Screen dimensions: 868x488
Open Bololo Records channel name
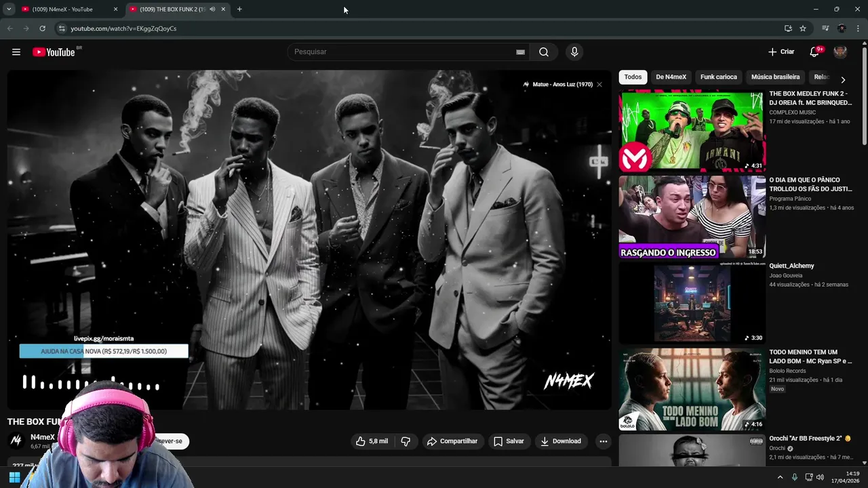pos(787,371)
